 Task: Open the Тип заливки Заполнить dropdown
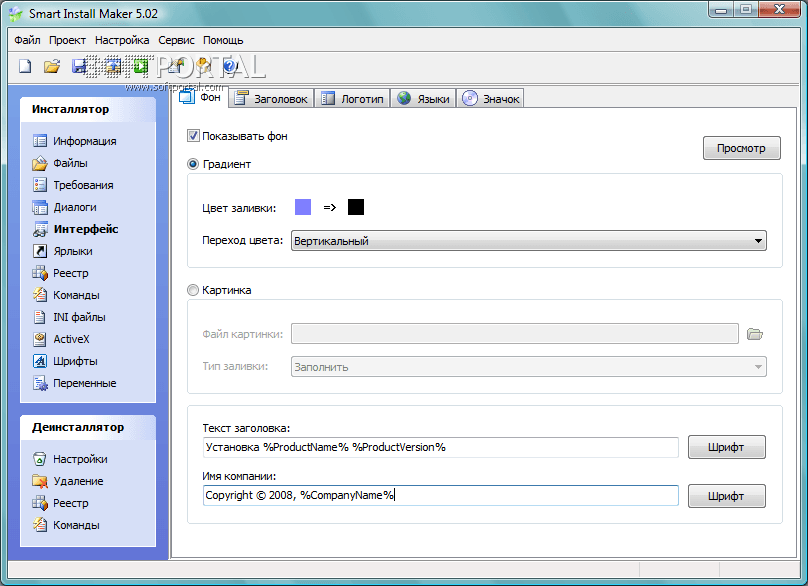click(529, 366)
